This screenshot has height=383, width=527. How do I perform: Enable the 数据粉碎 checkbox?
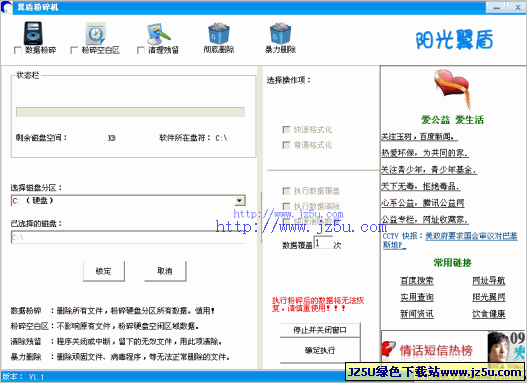point(18,50)
